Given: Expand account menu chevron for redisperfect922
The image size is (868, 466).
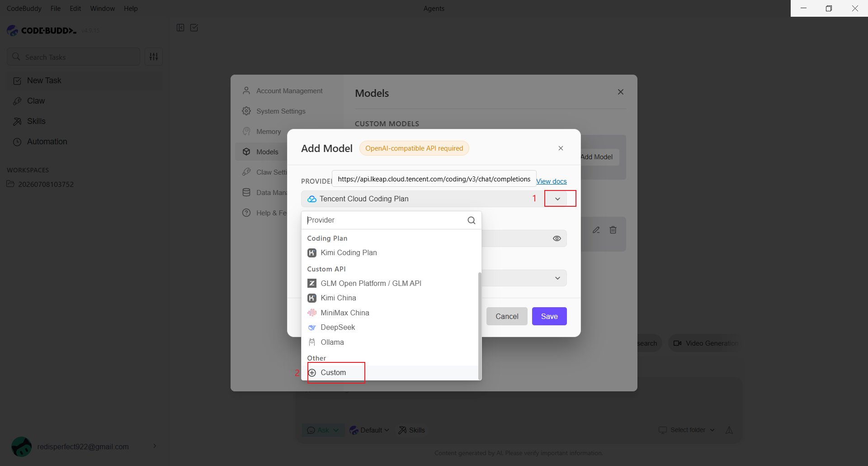Looking at the screenshot, I should tap(155, 446).
